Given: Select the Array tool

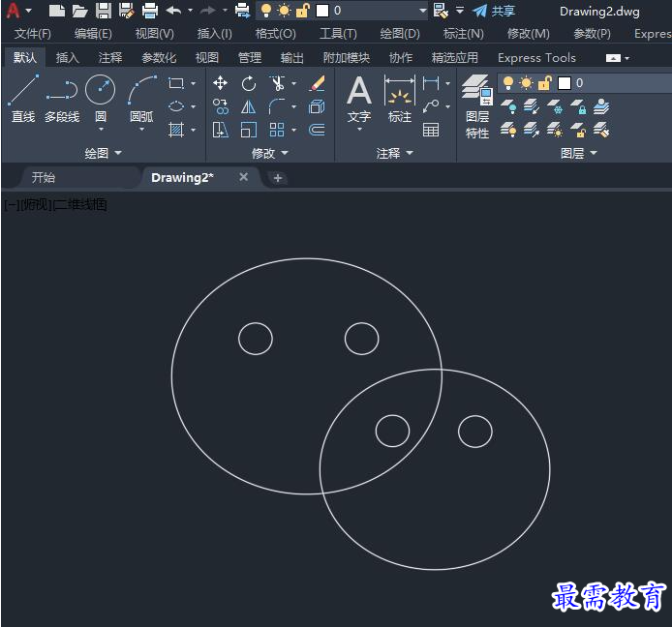Looking at the screenshot, I should coord(277,130).
